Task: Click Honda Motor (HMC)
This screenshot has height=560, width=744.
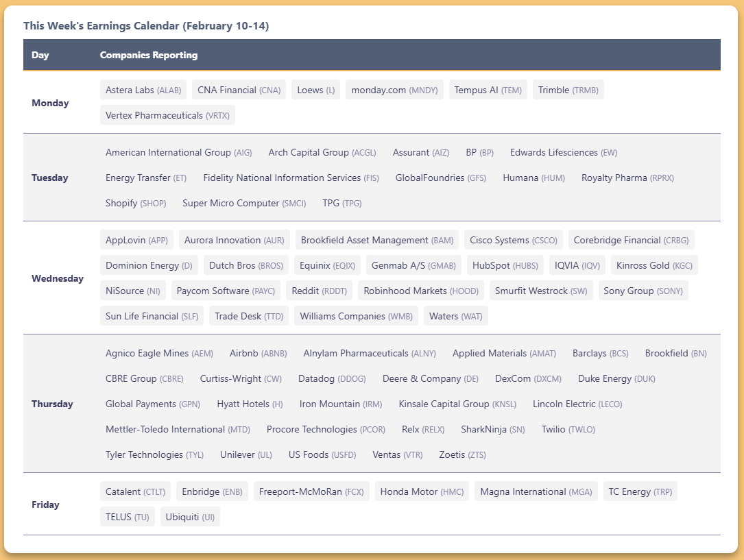Action: click(422, 491)
